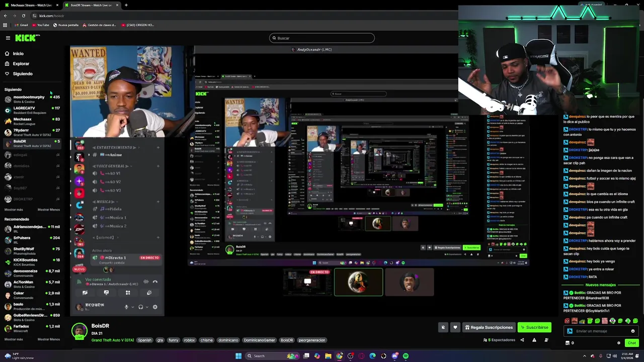
Task: Open the YouTube bookmark
Action: coord(40,25)
